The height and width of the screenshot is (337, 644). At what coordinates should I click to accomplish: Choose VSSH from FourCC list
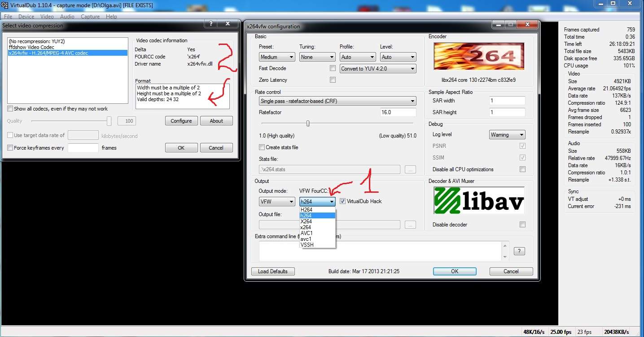[x=317, y=245]
